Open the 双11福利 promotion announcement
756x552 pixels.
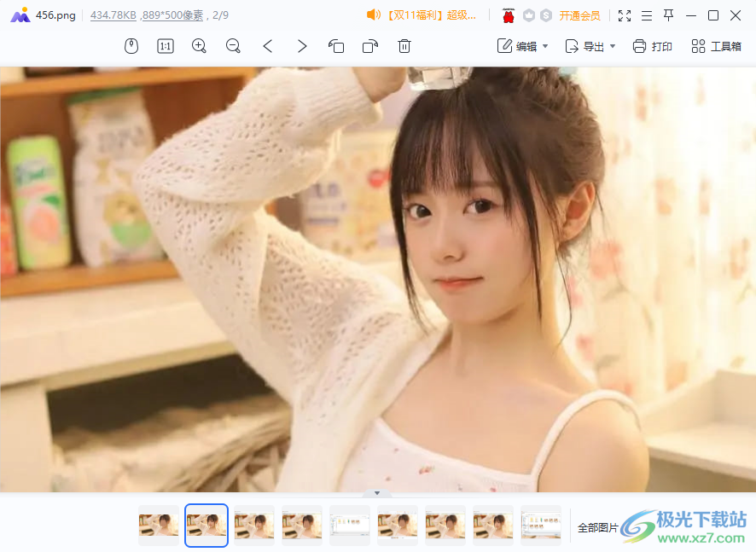click(431, 15)
